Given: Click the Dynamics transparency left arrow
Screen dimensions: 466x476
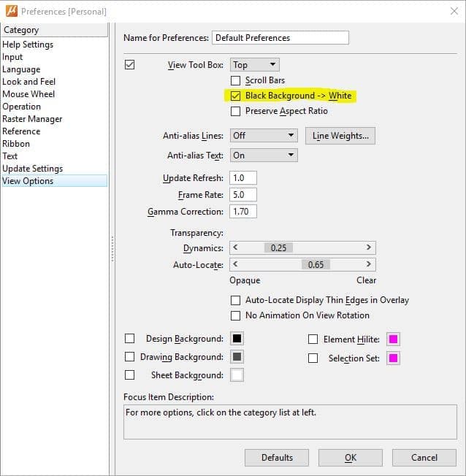Looking at the screenshot, I should tap(235, 247).
